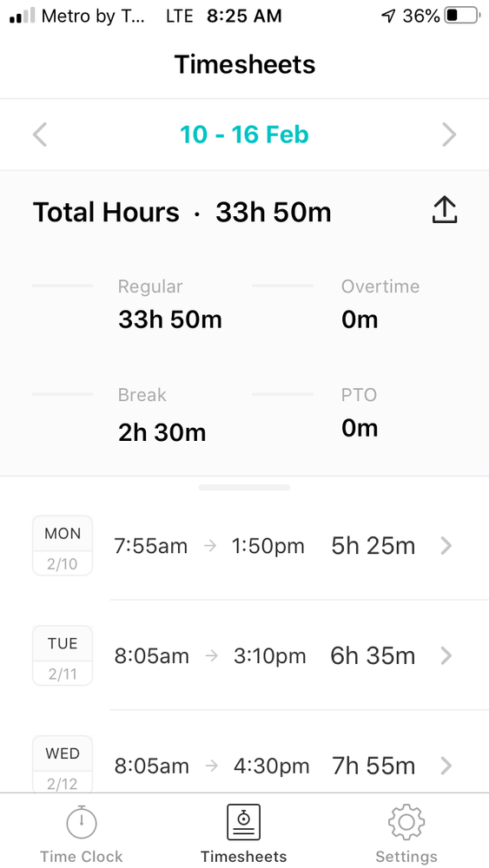Image resolution: width=489 pixels, height=868 pixels.
Task: Expand Wednesday entry chevron
Action: point(446,766)
